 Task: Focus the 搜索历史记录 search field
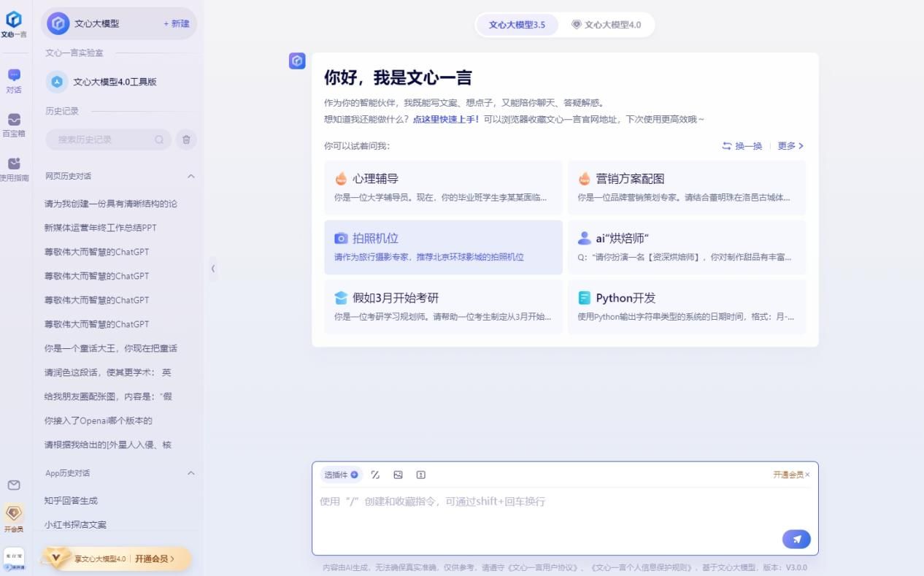point(108,139)
